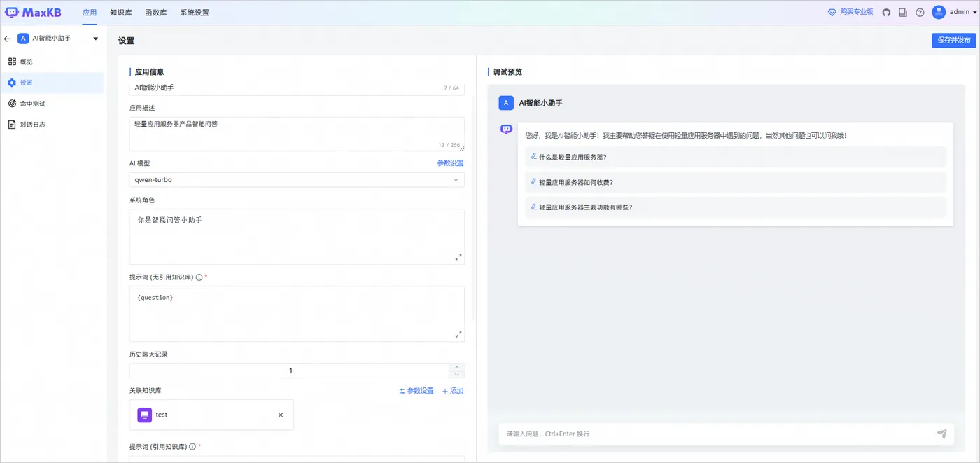This screenshot has width=980, height=463.
Task: Click the 历史聊天记录 number field
Action: coord(290,371)
